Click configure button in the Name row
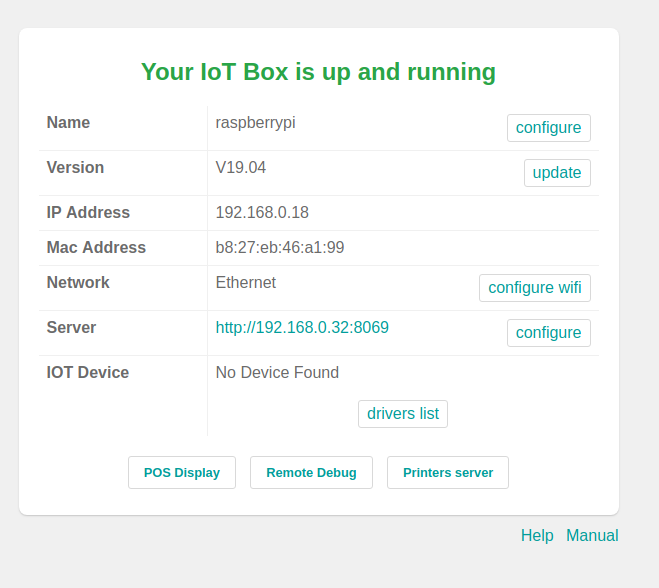659x588 pixels. 548,128
